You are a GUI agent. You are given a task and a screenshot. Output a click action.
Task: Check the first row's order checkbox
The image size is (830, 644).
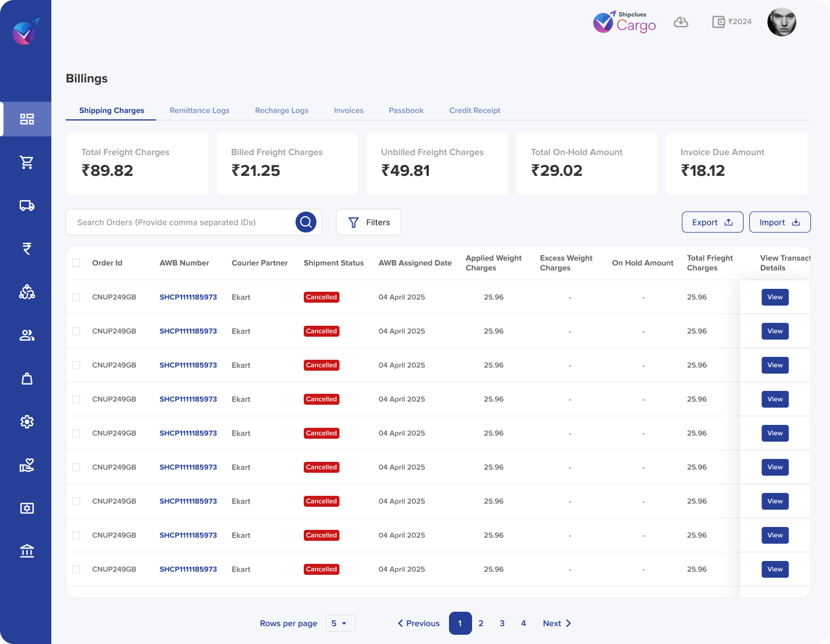click(76, 297)
